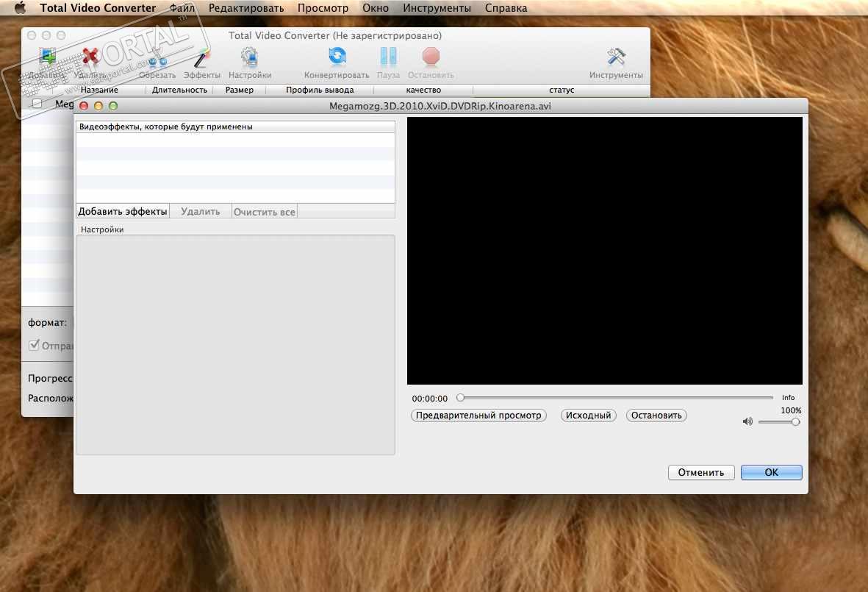Click the red X Delete toolbar icon
Viewport: 868px width, 592px height.
[x=90, y=57]
